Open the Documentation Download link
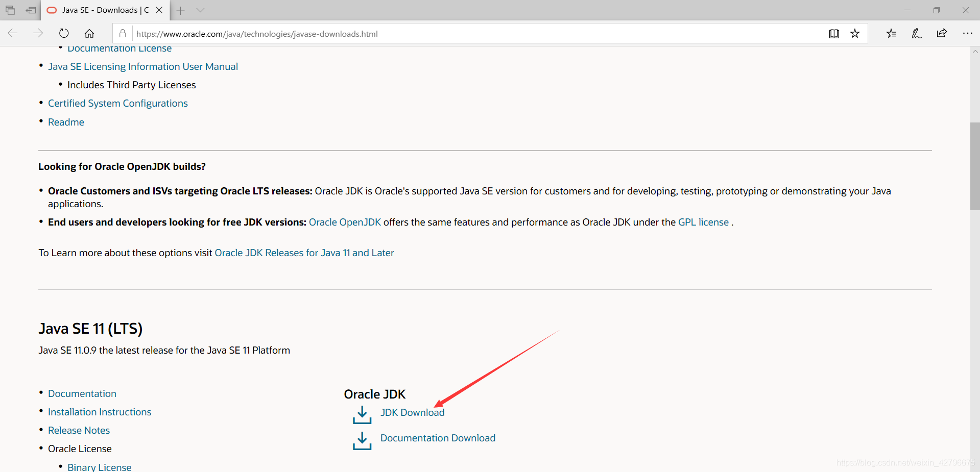980x472 pixels. pos(438,438)
